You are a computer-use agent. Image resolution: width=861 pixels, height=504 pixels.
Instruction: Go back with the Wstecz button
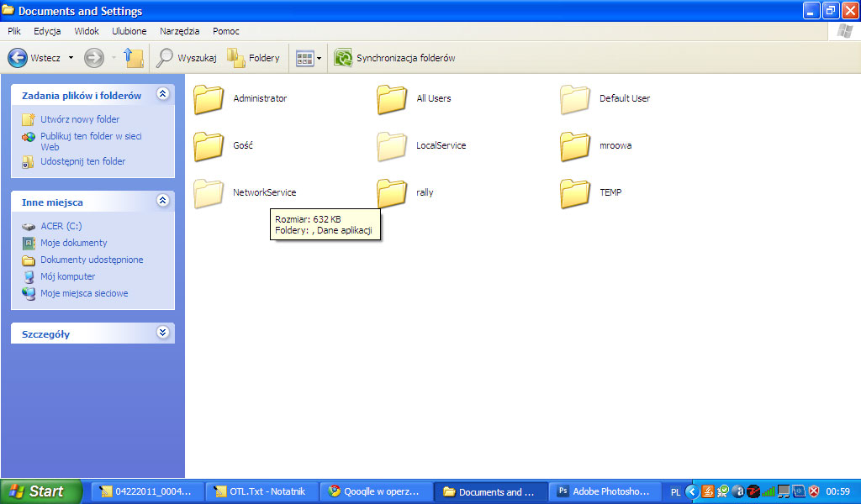[x=34, y=58]
